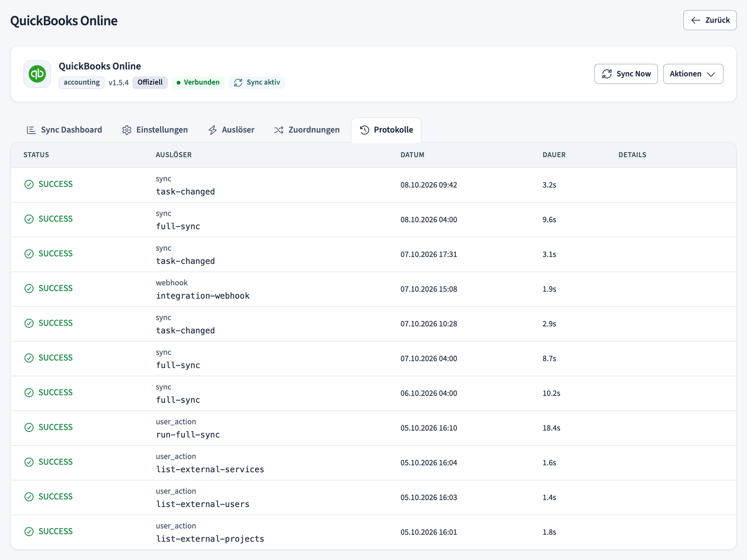Click version text v1.5.4

point(119,83)
